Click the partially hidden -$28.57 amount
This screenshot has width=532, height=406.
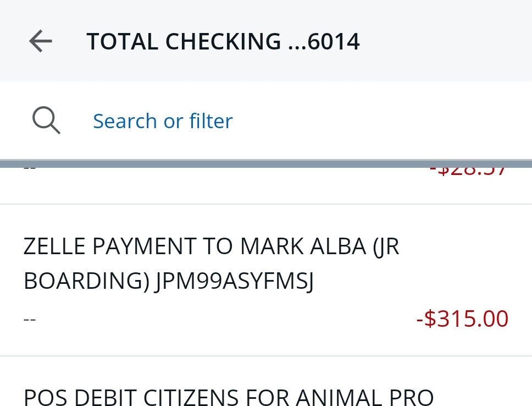[x=468, y=171]
